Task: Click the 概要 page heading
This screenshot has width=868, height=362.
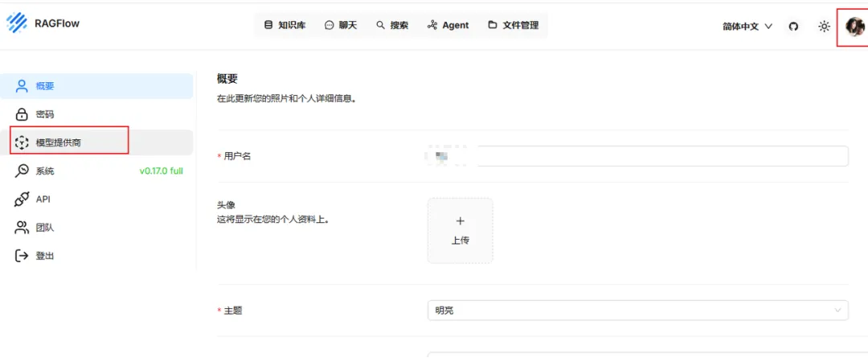Action: pos(227,79)
